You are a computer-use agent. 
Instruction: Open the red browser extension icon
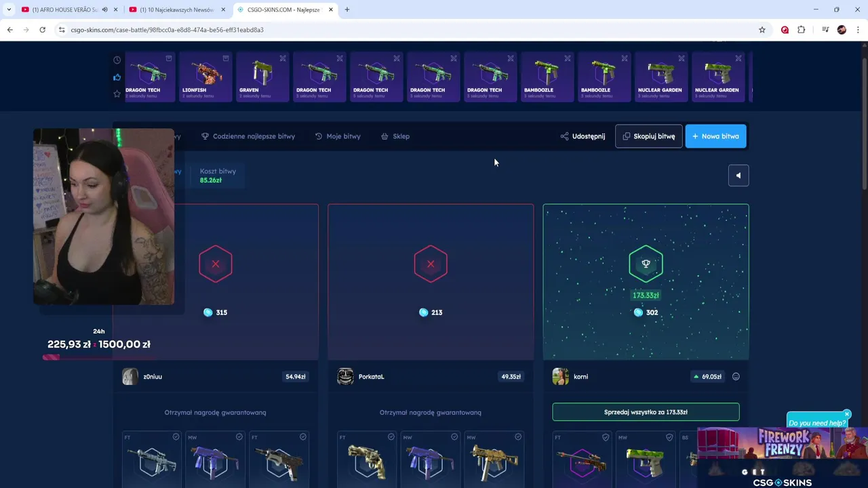(x=785, y=30)
